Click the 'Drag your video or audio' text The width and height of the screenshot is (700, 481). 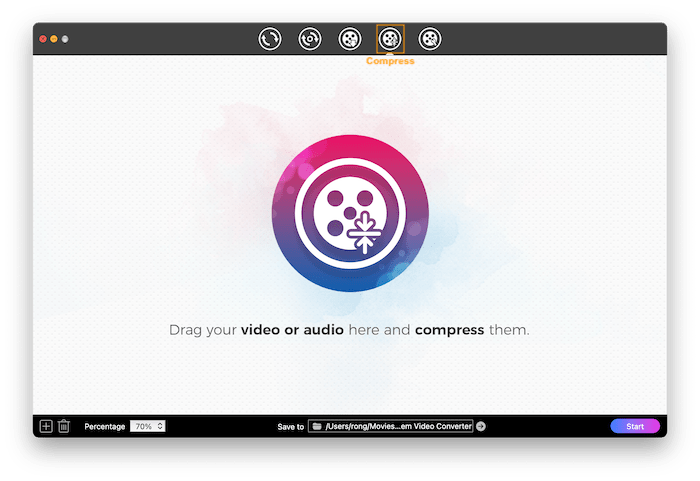(349, 329)
